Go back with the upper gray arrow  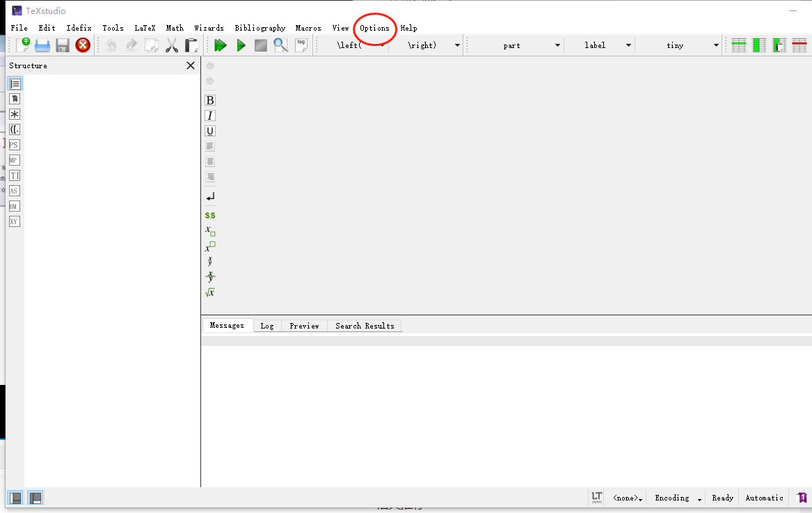pos(209,65)
